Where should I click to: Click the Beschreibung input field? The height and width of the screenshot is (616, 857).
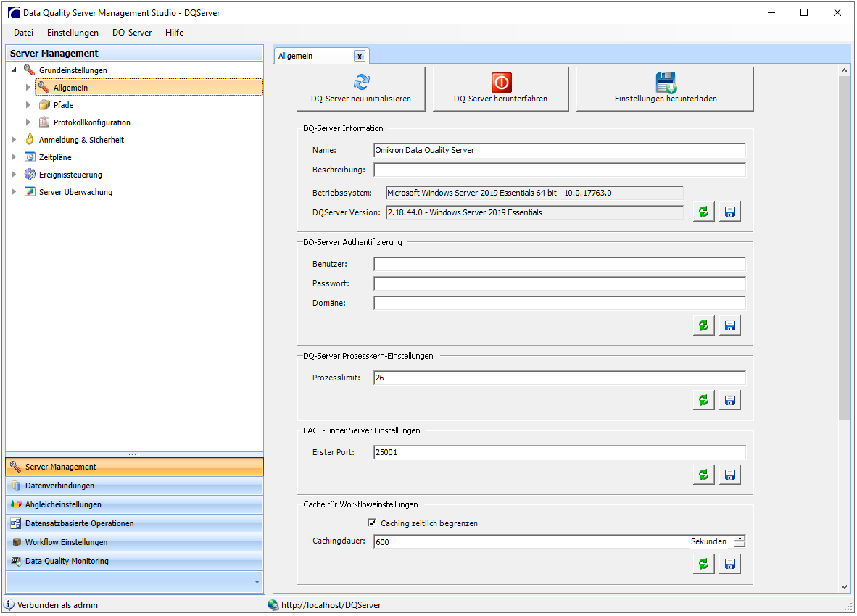(560, 170)
